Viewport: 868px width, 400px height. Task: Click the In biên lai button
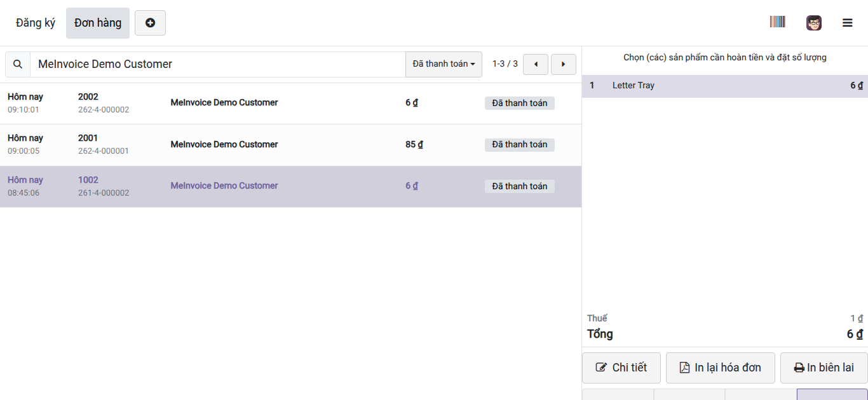tap(824, 368)
